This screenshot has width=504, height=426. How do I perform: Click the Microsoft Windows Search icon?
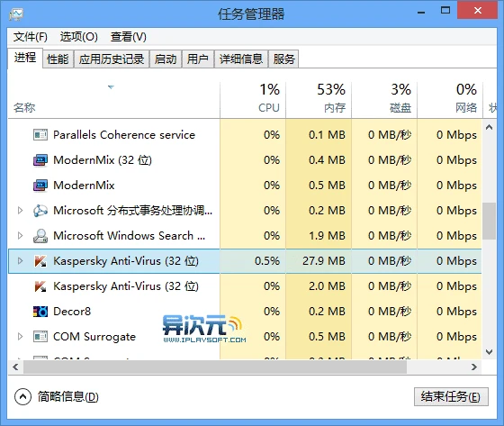tap(40, 236)
